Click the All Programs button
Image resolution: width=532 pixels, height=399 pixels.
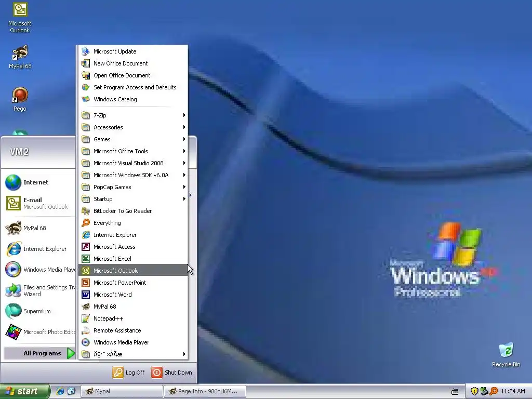39,353
